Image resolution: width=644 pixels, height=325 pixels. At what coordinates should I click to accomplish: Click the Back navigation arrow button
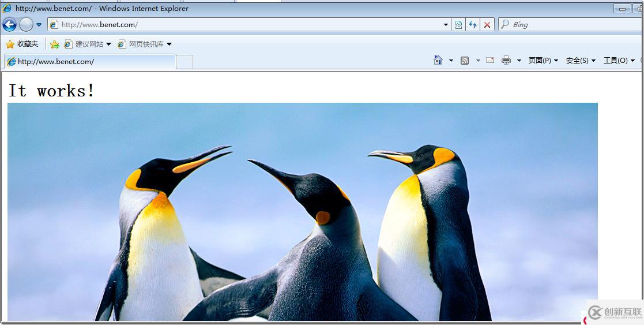(9, 25)
